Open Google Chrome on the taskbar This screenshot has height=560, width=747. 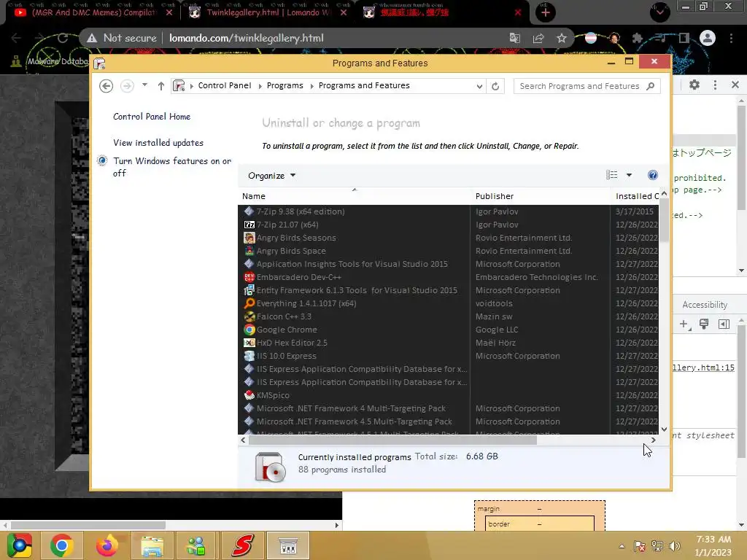click(62, 545)
